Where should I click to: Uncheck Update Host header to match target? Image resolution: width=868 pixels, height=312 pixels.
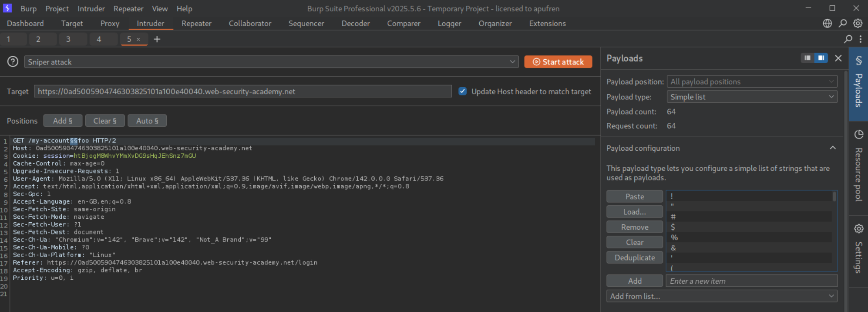click(x=462, y=92)
